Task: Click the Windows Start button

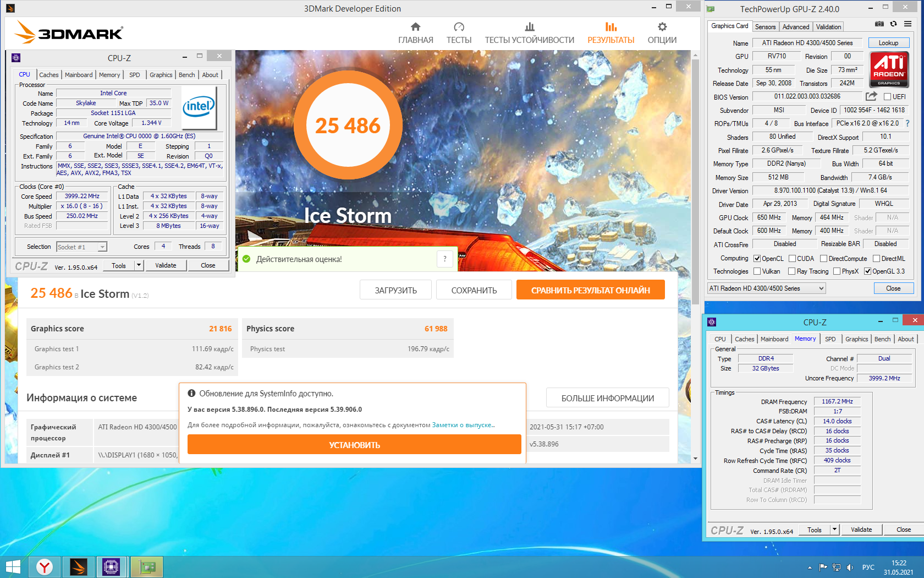Action: click(13, 567)
